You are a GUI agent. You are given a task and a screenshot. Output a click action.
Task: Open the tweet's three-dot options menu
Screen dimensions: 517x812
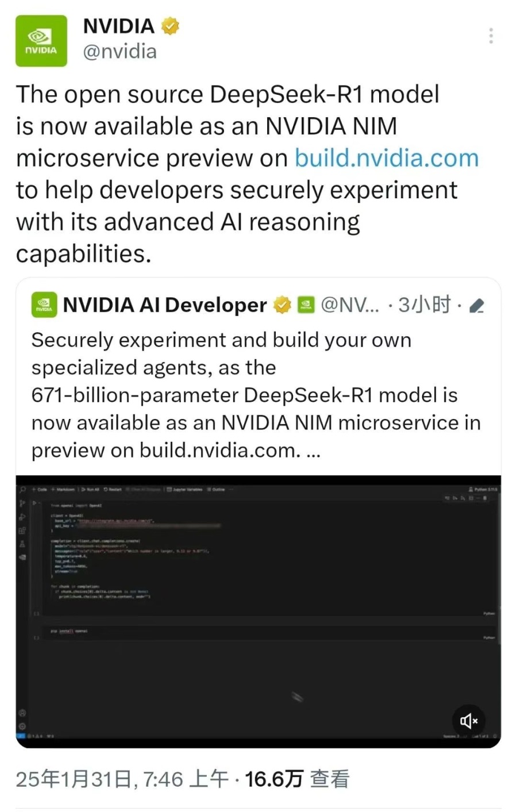[x=491, y=36]
